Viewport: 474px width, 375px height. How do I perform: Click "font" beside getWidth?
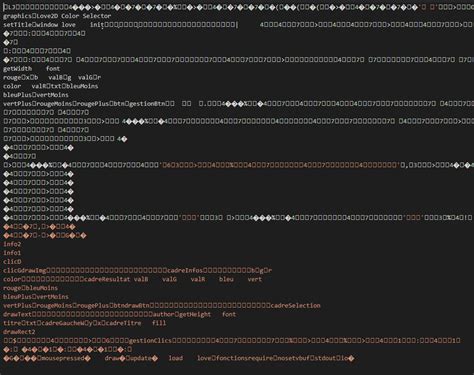(53, 69)
